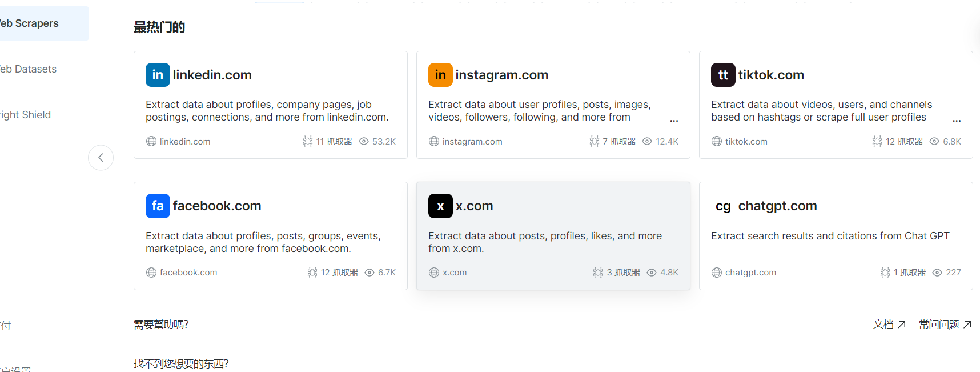Click eye views icon on tiktok.com card

(934, 141)
